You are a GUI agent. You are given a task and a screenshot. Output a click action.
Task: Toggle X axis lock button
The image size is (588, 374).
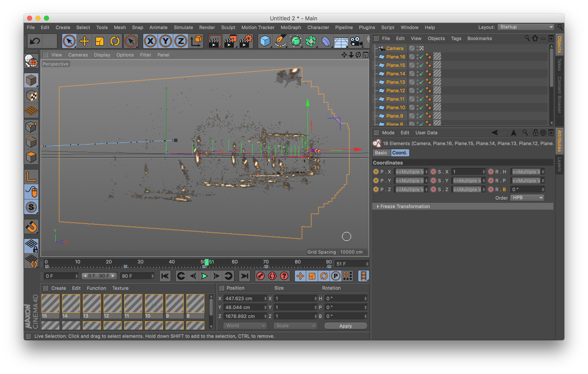pyautogui.click(x=150, y=41)
